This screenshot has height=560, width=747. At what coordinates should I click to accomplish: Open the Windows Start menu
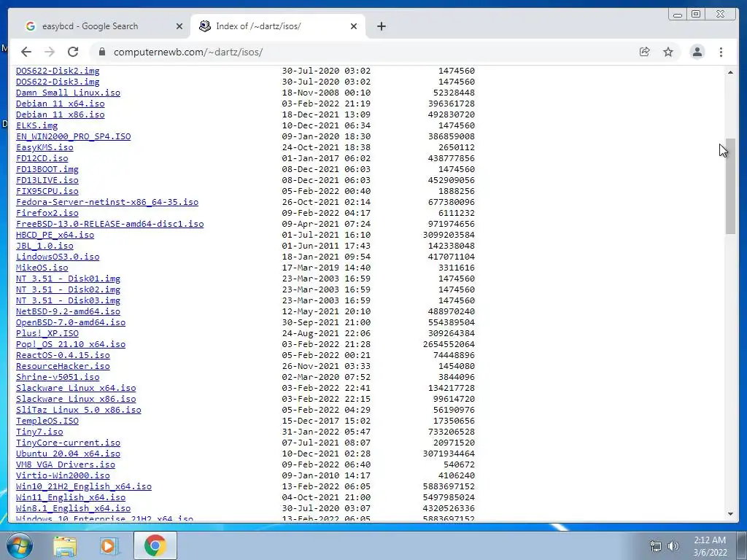(20, 545)
